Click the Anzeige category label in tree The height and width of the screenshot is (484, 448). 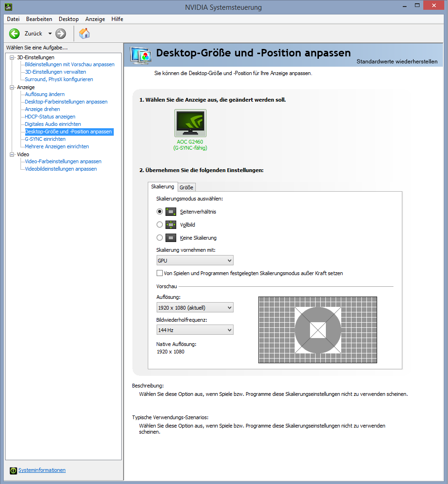pos(26,87)
